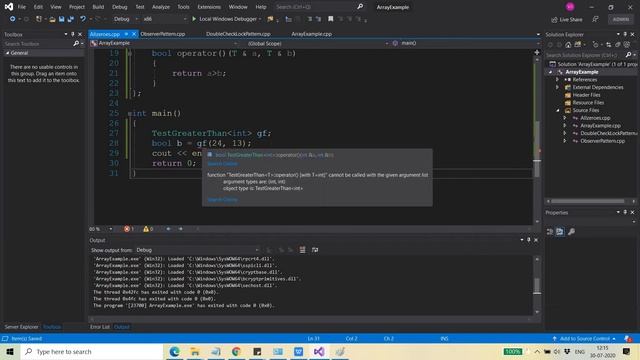The width and height of the screenshot is (640, 360).
Task: Click the Windows Start button
Action: 10,351
